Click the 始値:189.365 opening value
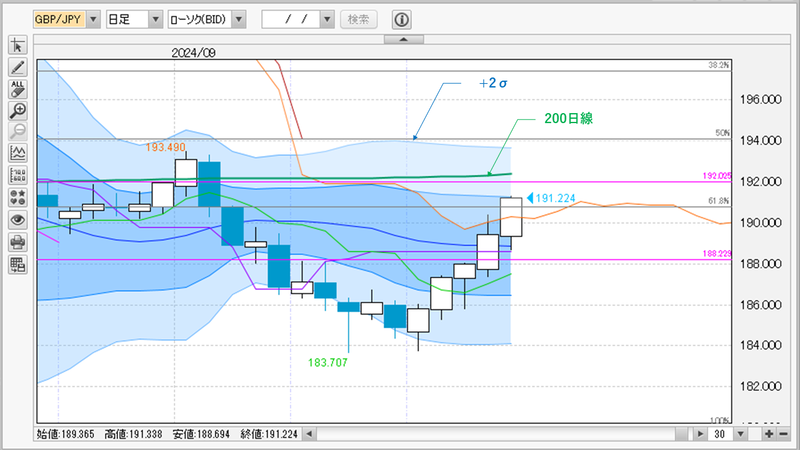The image size is (800, 450). 66,434
